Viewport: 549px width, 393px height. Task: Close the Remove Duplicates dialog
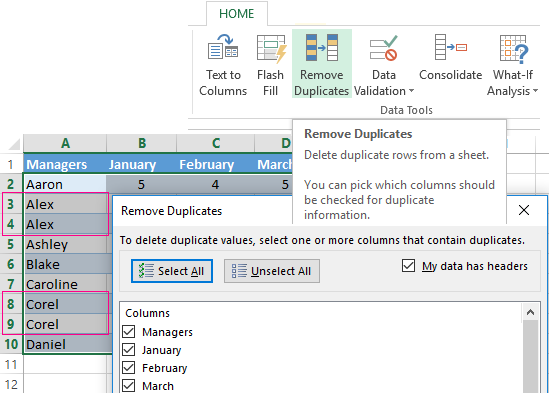524,210
